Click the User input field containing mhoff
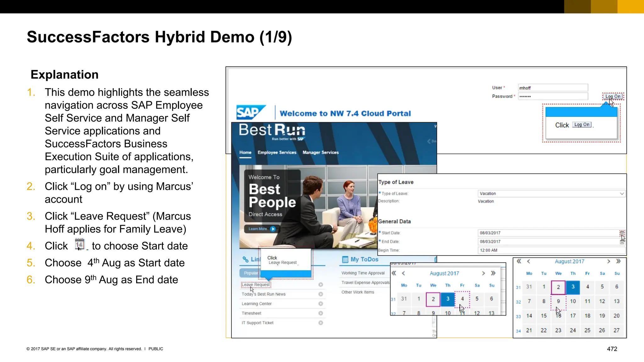Screen dimensions: 644x362 click(553, 88)
